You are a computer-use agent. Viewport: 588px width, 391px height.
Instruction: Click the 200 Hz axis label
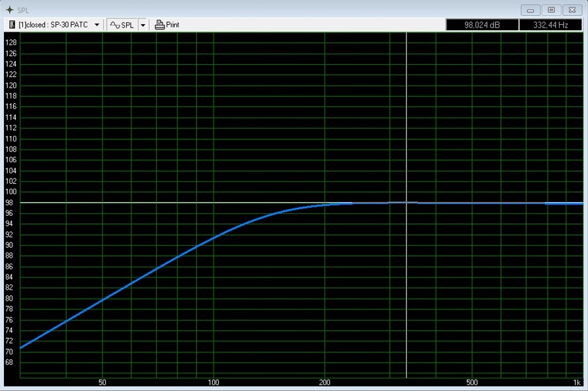tap(325, 382)
